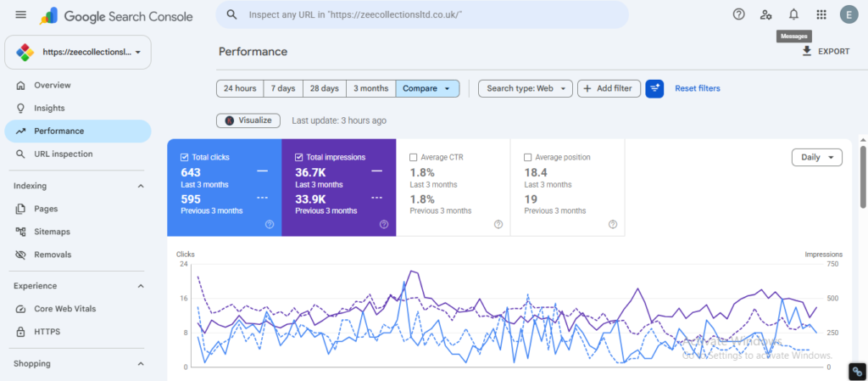Image resolution: width=868 pixels, height=381 pixels.
Task: Click the Last update: 3 hours ago text
Action: point(339,120)
